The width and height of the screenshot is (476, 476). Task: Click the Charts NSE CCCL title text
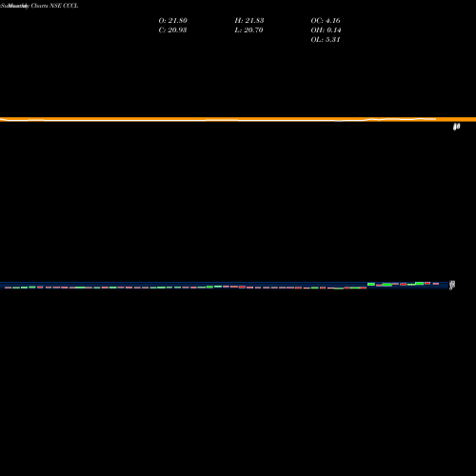54,6
